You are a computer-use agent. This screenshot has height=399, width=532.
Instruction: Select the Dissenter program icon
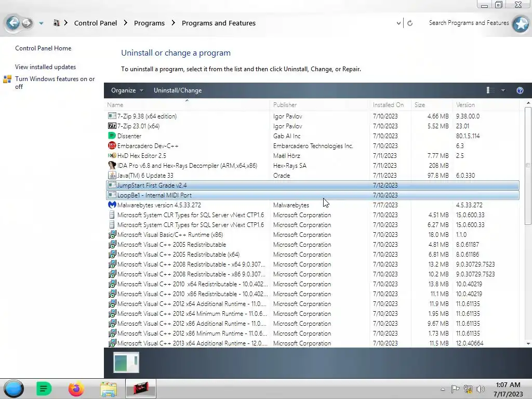click(x=112, y=136)
